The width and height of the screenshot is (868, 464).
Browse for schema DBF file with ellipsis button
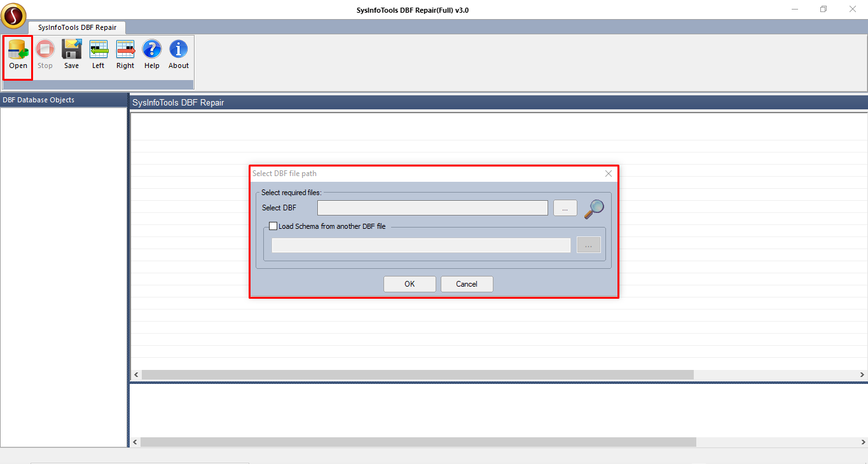pos(589,245)
